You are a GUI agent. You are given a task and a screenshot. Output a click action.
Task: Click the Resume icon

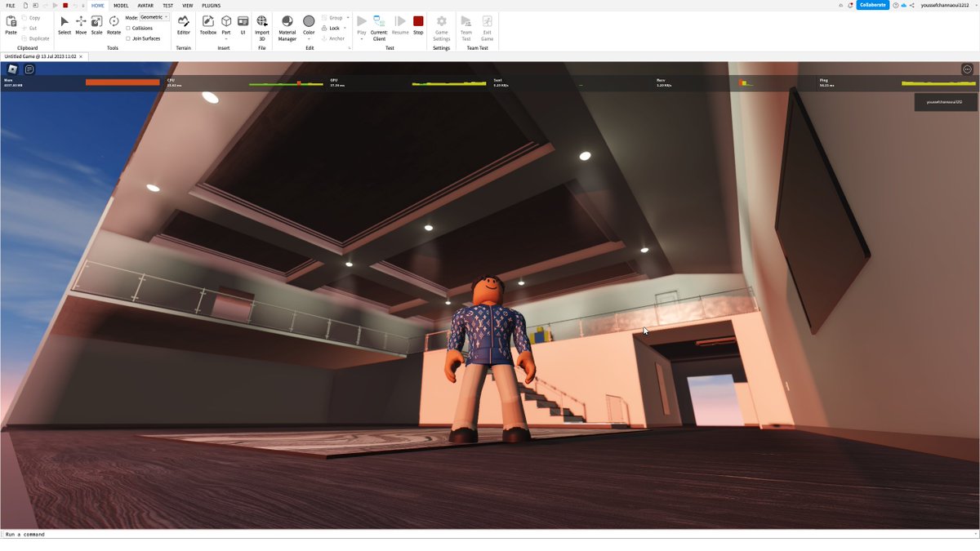point(400,21)
